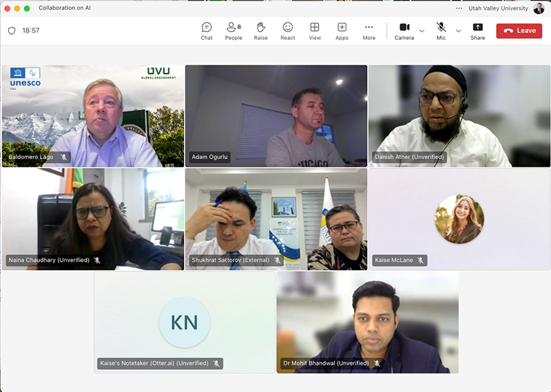Select Kaise McLane's video tile
This screenshot has height=392, width=551.
[x=459, y=219]
